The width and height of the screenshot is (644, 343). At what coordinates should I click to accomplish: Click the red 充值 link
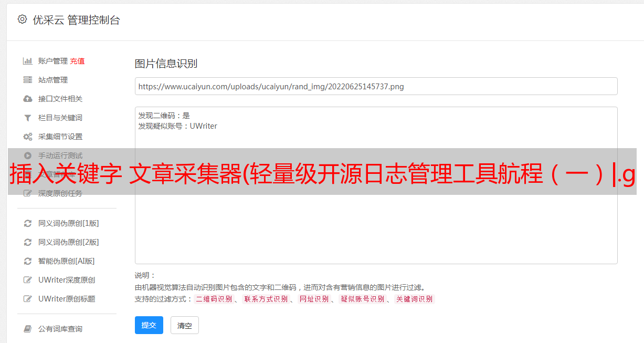click(77, 61)
